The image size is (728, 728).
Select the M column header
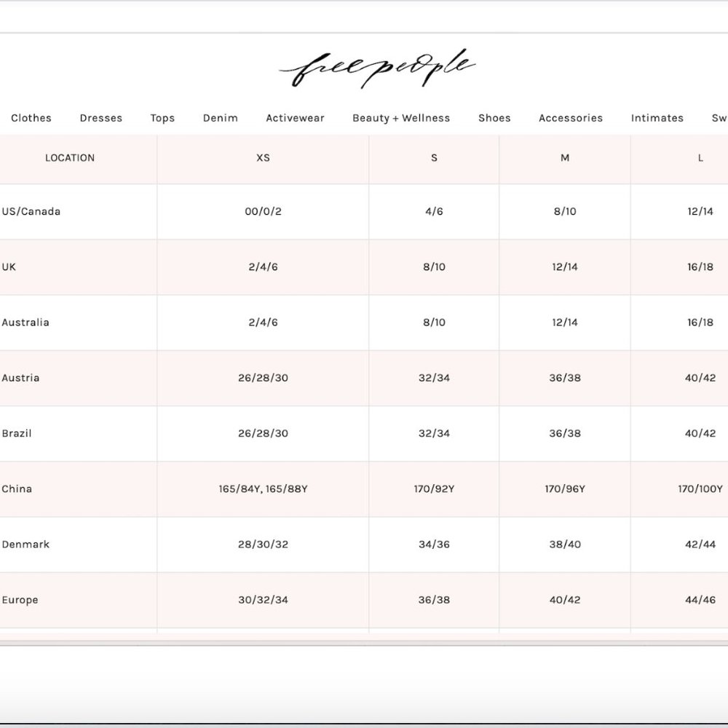(565, 158)
